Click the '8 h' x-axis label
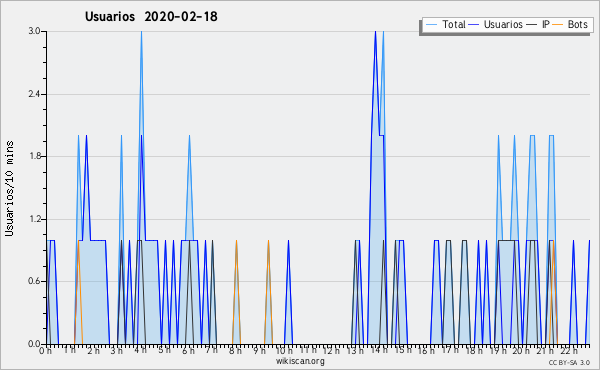 tap(235, 350)
